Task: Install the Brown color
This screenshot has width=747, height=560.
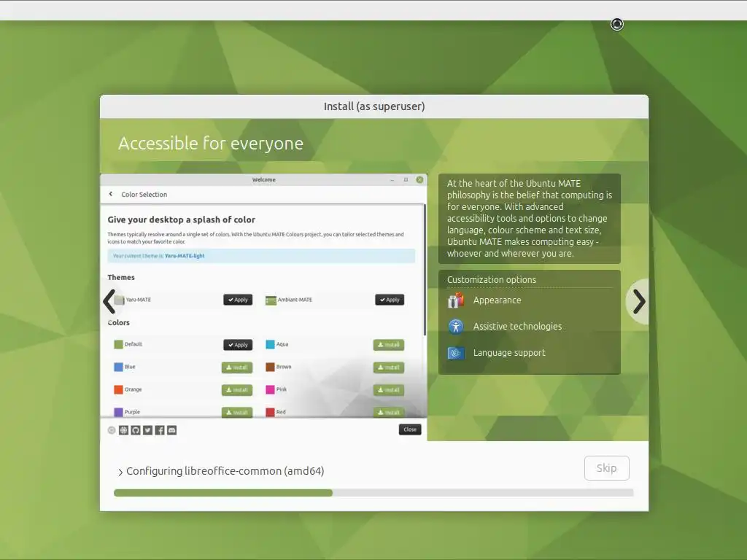Action: click(389, 367)
